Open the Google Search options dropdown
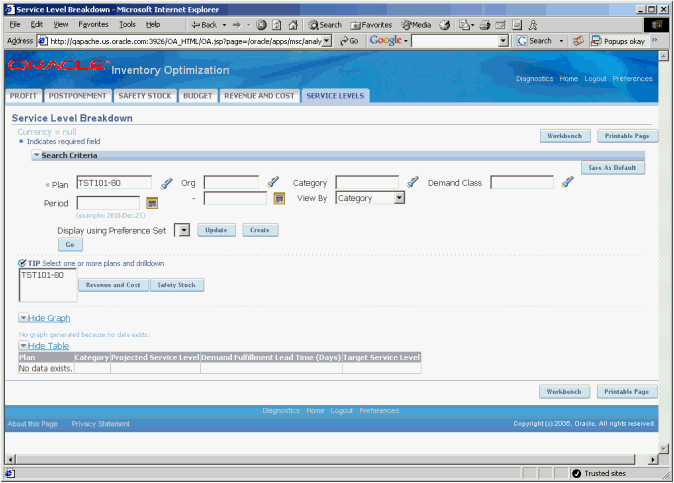This screenshot has width=674, height=483. (561, 41)
